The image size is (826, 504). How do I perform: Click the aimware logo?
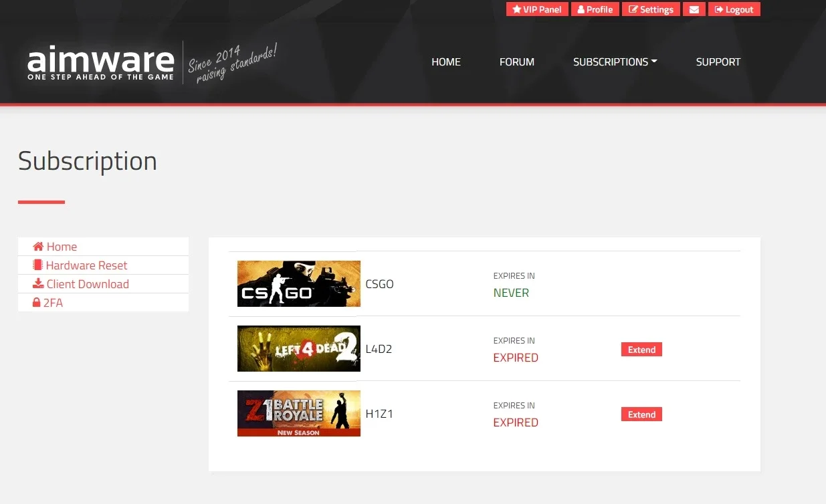pyautogui.click(x=100, y=63)
